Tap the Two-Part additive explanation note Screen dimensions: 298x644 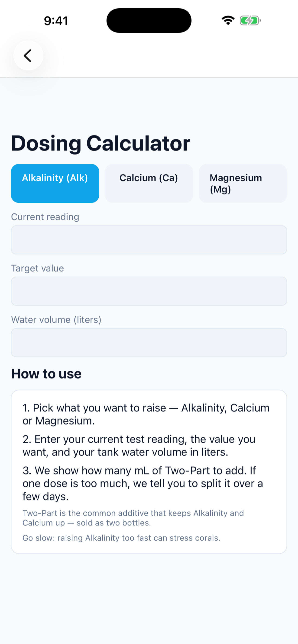pos(133,518)
